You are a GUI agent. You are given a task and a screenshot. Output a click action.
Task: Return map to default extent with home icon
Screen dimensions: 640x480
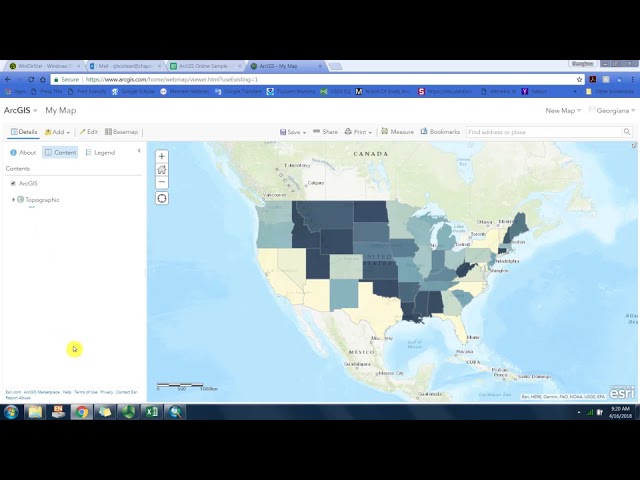click(x=162, y=169)
